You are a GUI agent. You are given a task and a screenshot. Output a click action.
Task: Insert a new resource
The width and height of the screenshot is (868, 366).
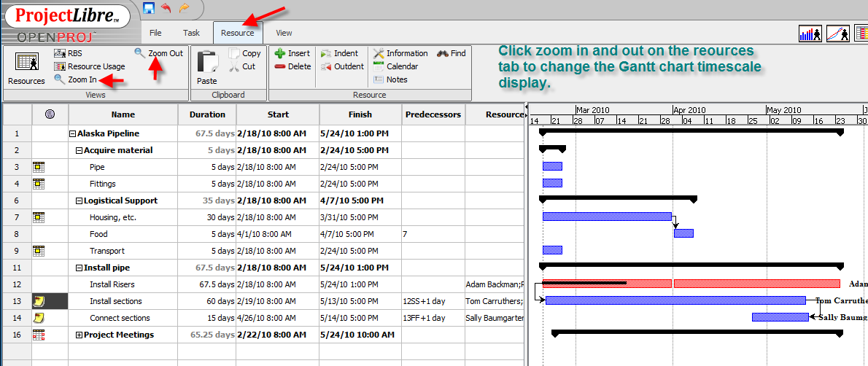pos(292,53)
